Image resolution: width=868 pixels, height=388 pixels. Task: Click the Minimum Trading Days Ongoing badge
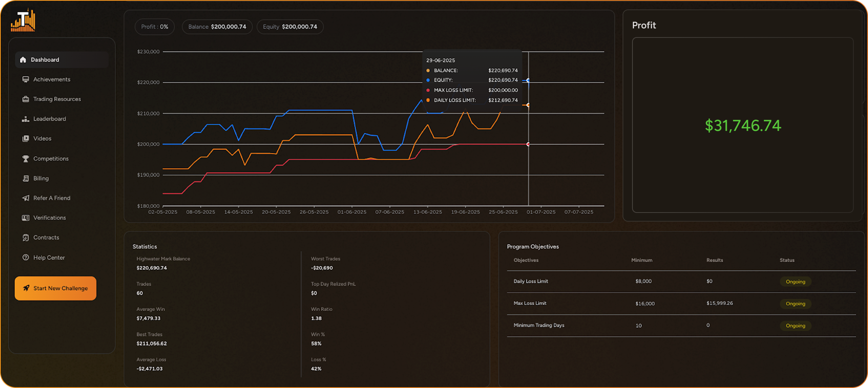coord(795,326)
